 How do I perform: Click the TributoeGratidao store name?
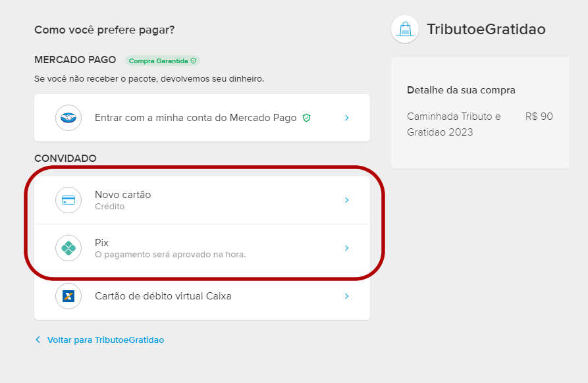486,29
